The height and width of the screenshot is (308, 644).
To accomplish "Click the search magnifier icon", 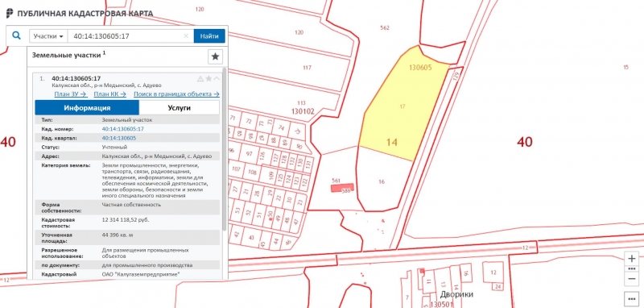I will coord(16,35).
